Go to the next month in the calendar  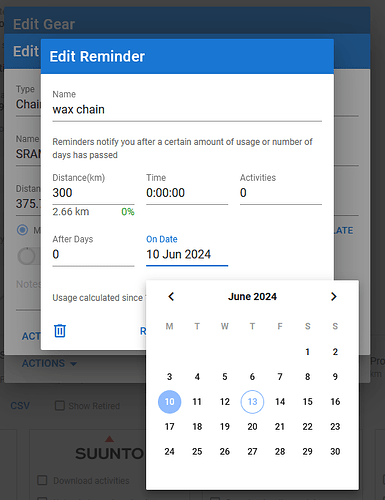click(334, 296)
